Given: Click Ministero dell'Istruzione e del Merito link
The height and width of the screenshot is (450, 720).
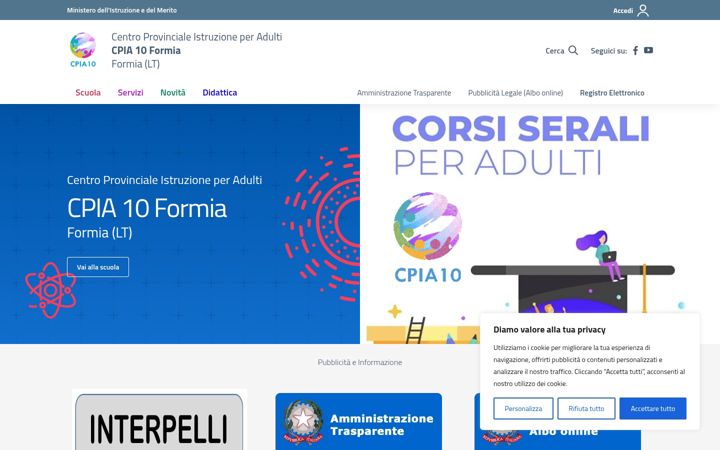Looking at the screenshot, I should pyautogui.click(x=122, y=10).
